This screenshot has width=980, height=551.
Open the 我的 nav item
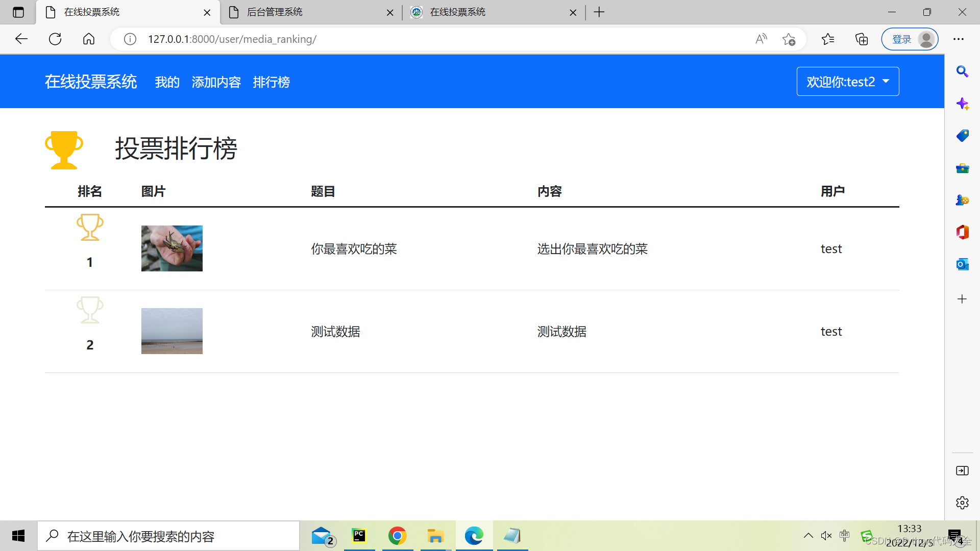tap(167, 82)
